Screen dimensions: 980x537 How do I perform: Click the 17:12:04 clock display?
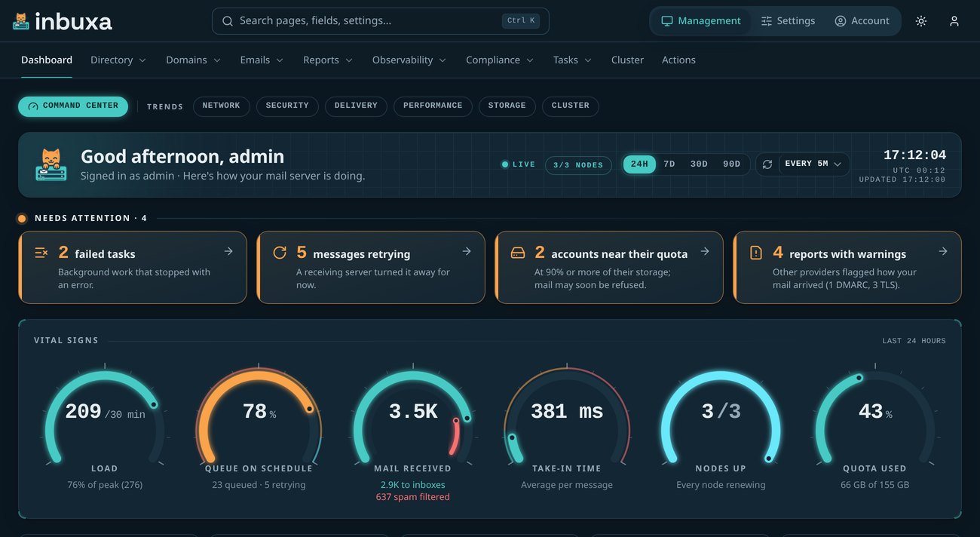pos(914,155)
